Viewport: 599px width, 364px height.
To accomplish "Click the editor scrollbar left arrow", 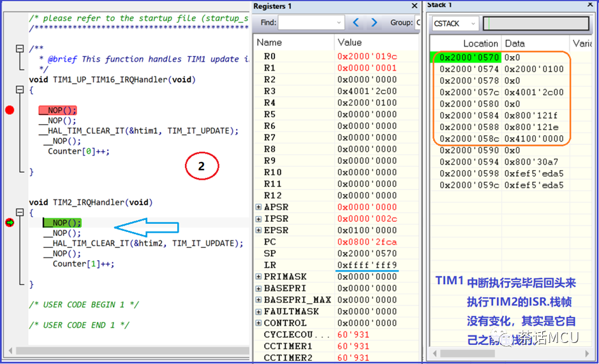I will tap(10, 351).
